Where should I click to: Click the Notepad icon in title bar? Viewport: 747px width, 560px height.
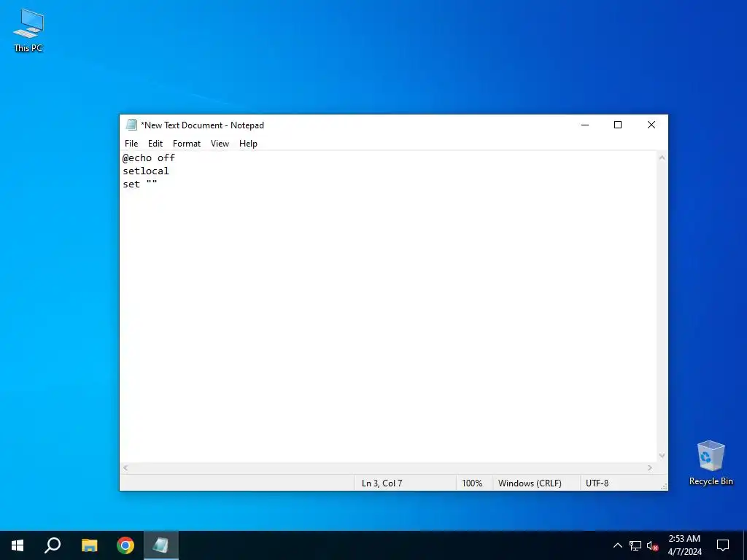[x=131, y=125]
